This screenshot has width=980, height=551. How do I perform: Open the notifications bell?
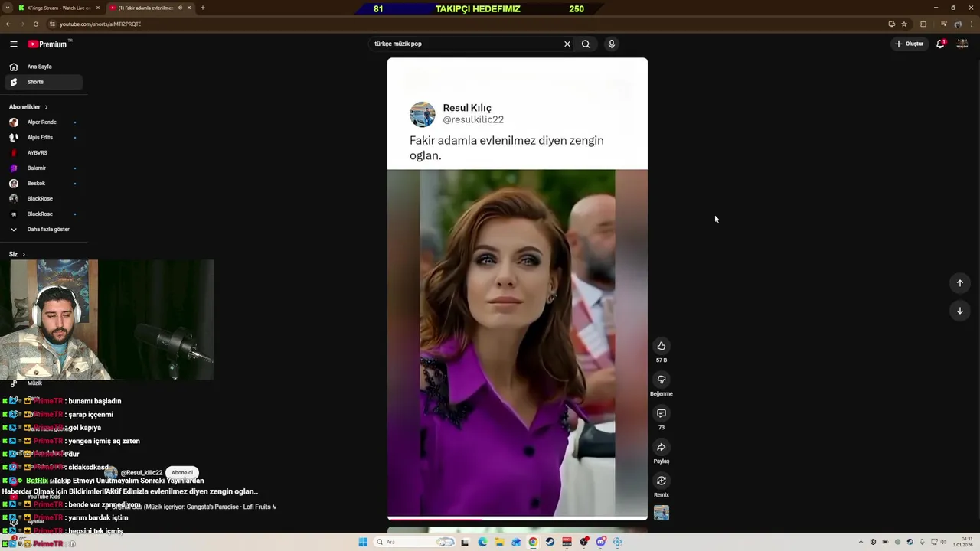(941, 44)
